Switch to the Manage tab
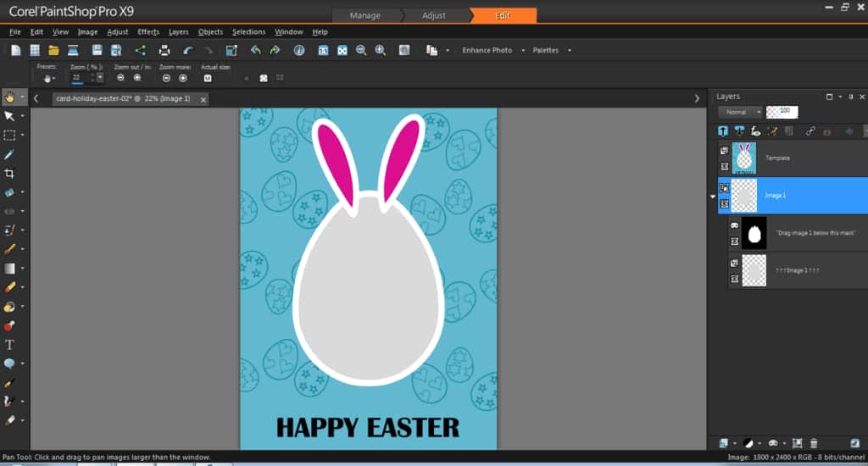Image resolution: width=868 pixels, height=466 pixels. (365, 15)
